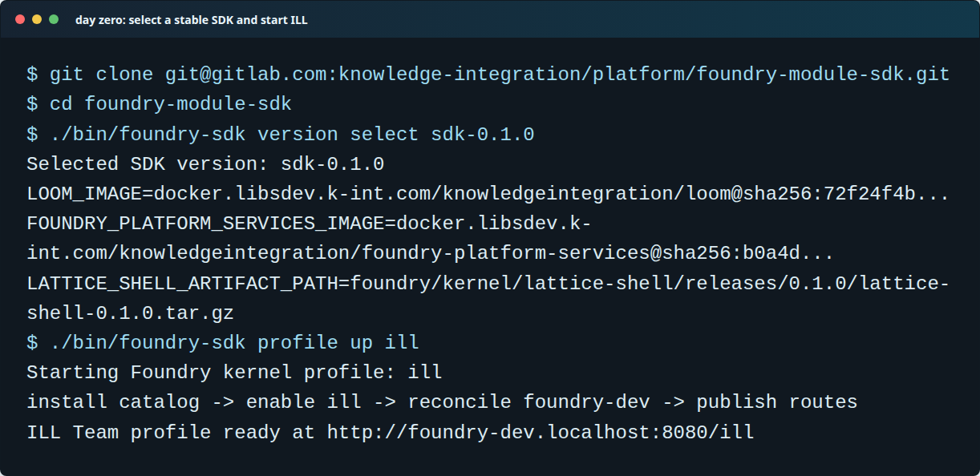Click the './bin/foundry-sdk version select sdk-0.1.0' command
The height and width of the screenshot is (476, 980).
(x=281, y=134)
